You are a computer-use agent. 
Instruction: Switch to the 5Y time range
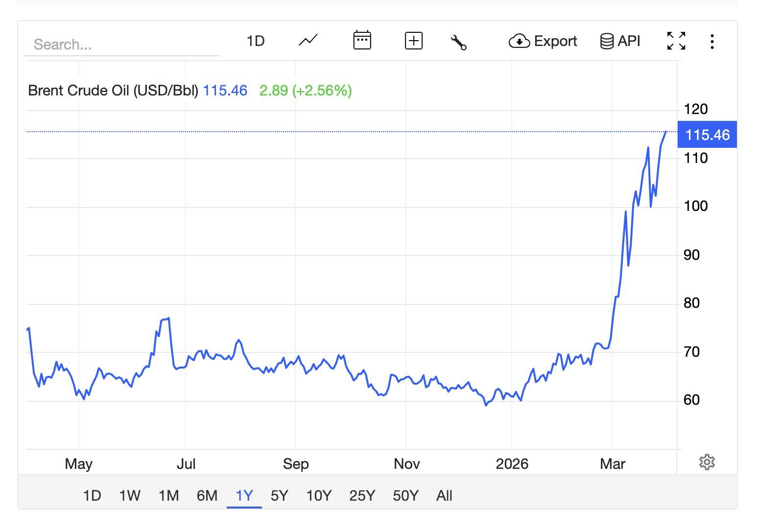click(x=280, y=496)
